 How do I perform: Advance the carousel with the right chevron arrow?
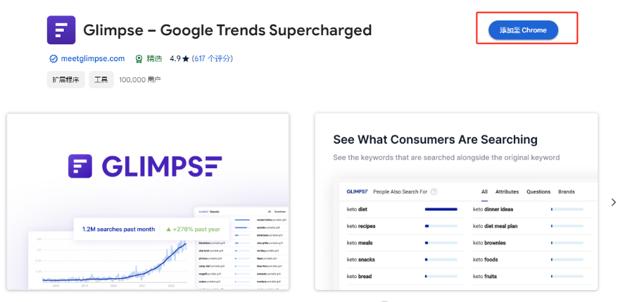(614, 202)
